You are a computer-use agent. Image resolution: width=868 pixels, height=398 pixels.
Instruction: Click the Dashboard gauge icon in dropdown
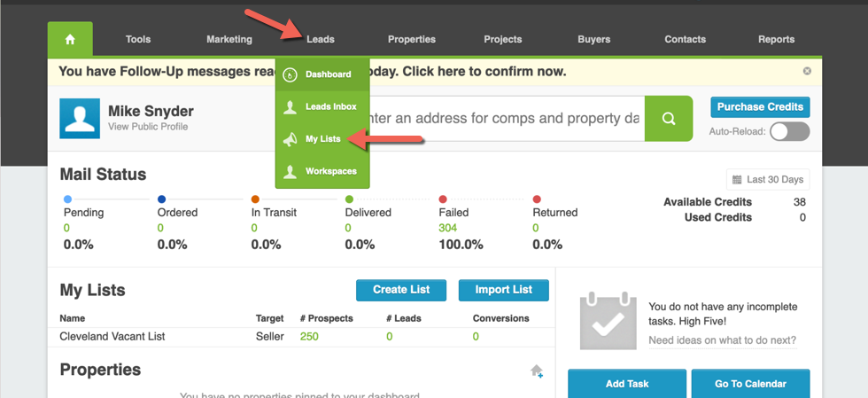coord(290,75)
